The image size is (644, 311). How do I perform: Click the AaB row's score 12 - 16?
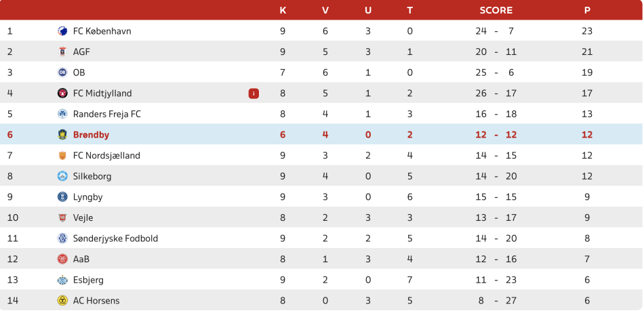point(496,260)
